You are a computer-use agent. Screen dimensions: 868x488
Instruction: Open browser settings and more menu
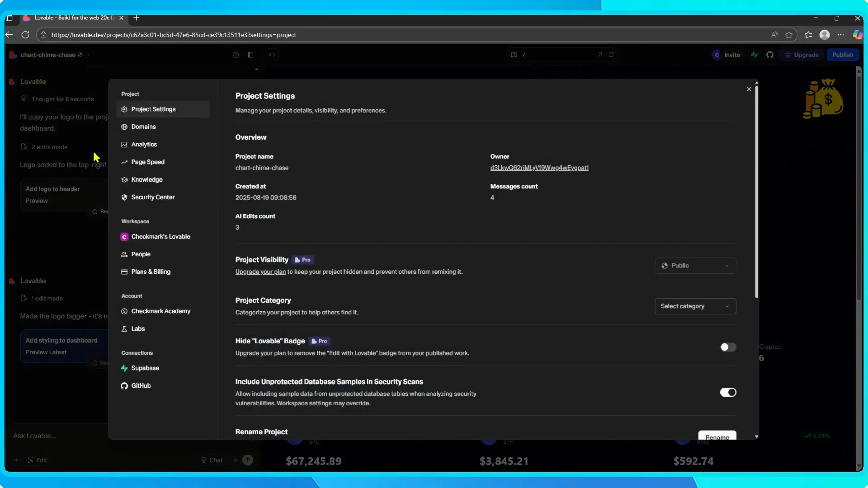(841, 35)
